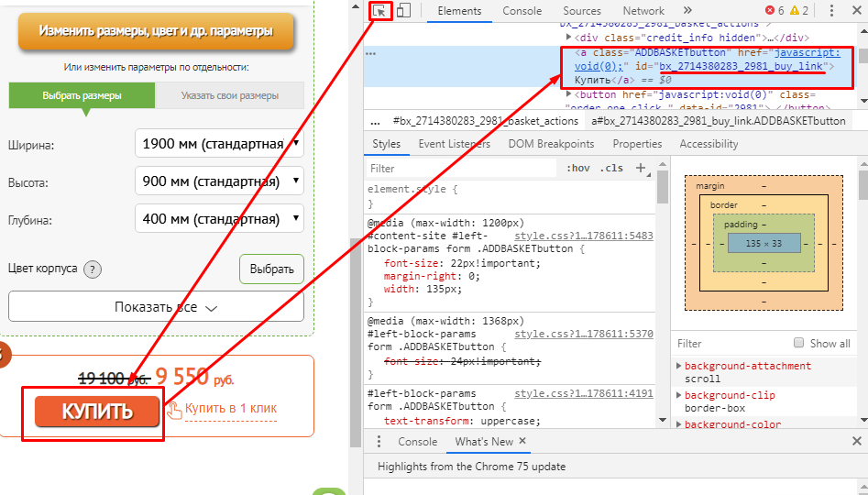868x495 pixels.
Task: Open the Accessibility tab
Action: tap(709, 144)
